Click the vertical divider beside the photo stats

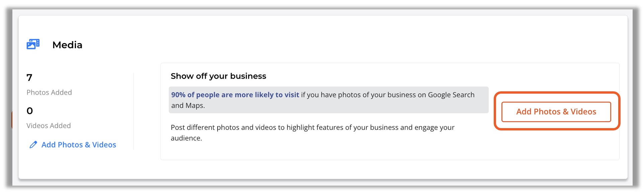pyautogui.click(x=134, y=111)
